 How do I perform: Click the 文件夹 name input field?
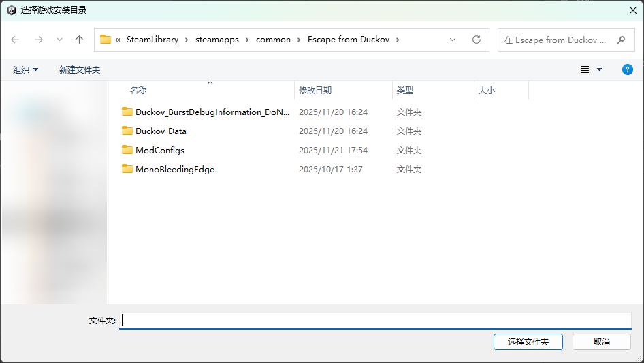(374, 320)
